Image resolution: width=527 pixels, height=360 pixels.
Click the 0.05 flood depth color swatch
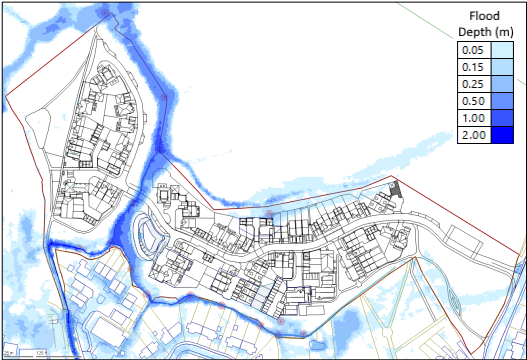click(502, 50)
